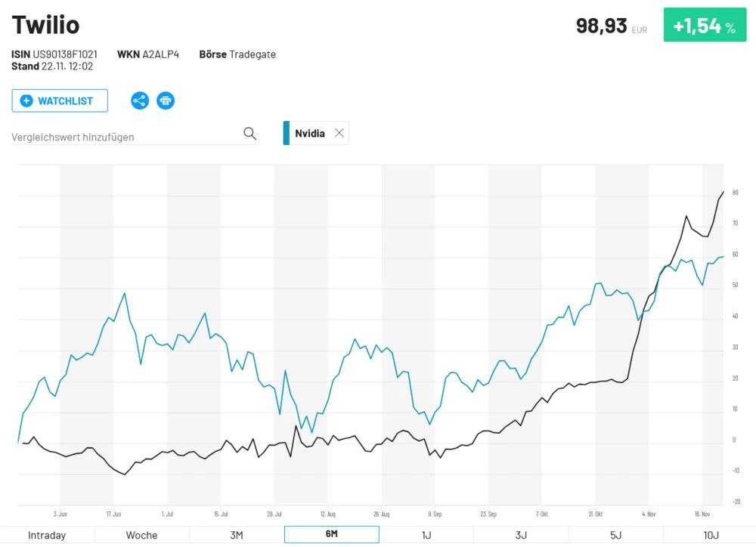The height and width of the screenshot is (547, 756).
Task: Click the print icon
Action: [x=166, y=100]
